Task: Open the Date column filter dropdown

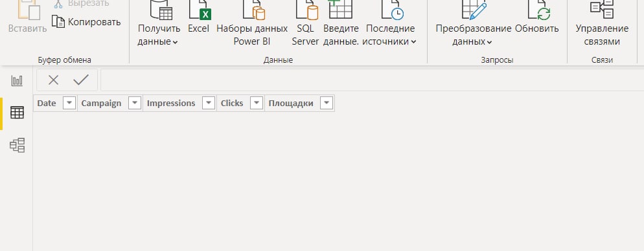Action: point(69,104)
